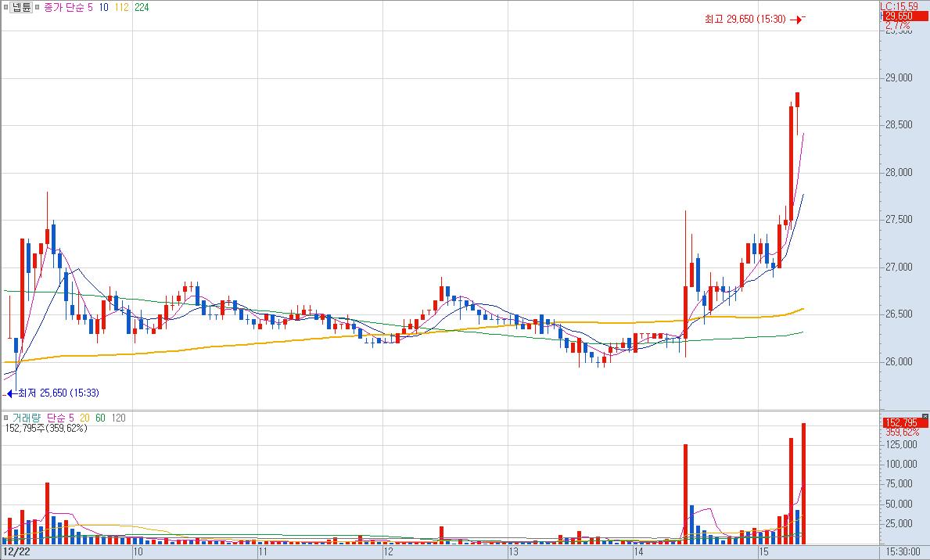Click the 10 o'clock time axis label
Screen dimensions: 930x560
click(138, 552)
